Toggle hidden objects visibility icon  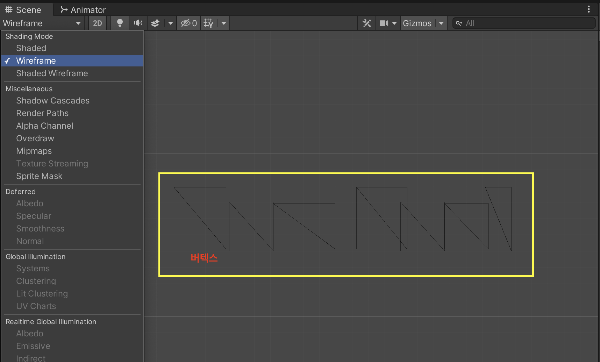point(189,23)
